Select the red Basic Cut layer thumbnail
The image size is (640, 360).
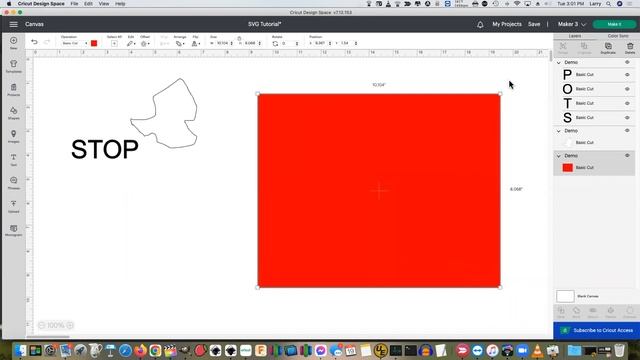(x=567, y=167)
